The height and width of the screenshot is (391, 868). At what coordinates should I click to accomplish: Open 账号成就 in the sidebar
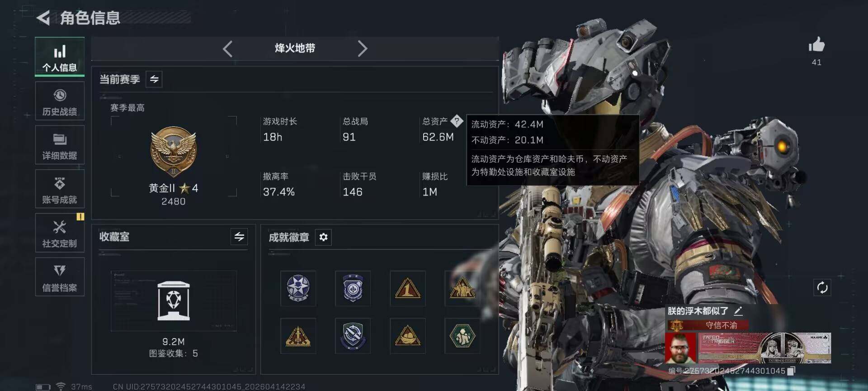click(x=60, y=189)
